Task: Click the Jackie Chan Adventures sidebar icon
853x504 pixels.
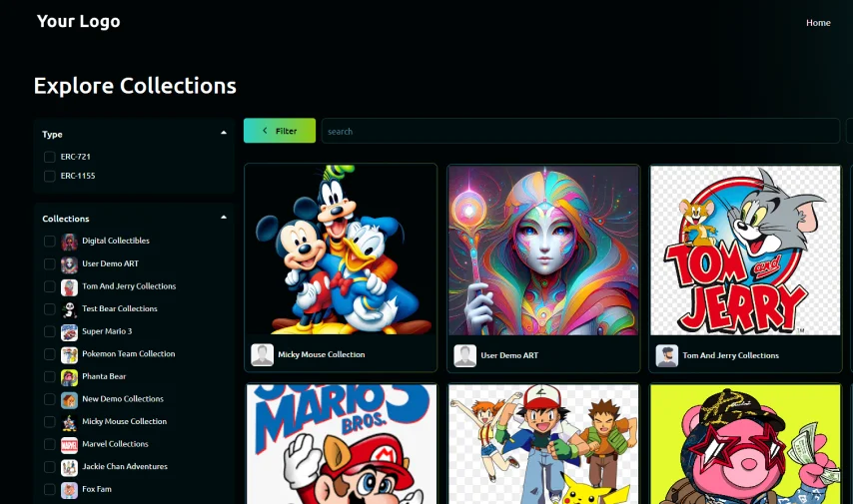Action: [x=69, y=468]
